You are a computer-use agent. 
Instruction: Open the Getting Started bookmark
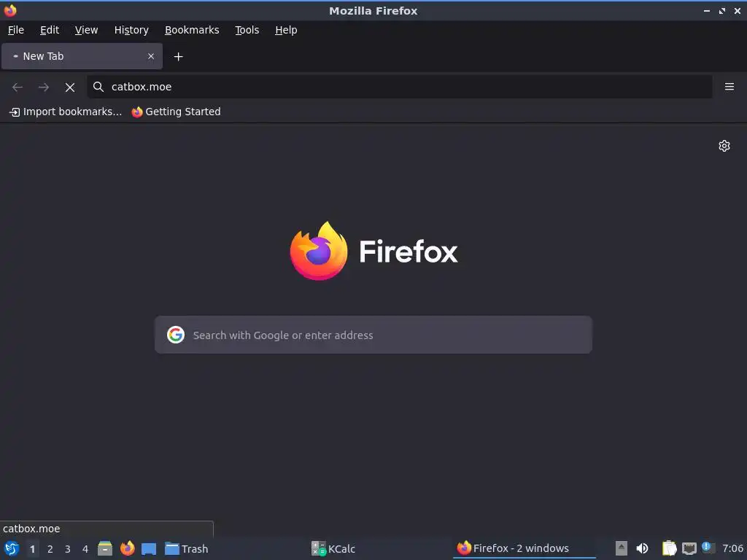(x=177, y=112)
